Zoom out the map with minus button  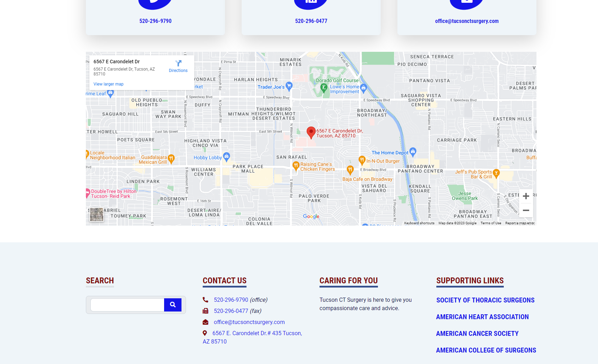coord(526,210)
